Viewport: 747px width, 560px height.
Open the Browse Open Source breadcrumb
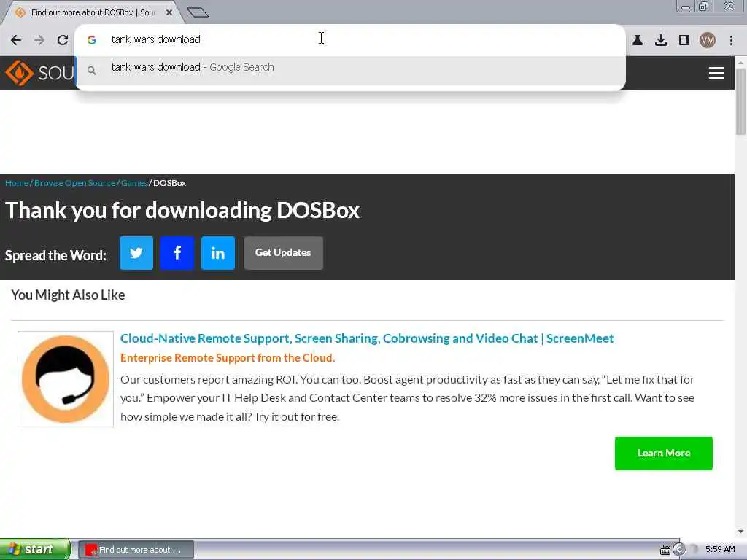click(75, 183)
